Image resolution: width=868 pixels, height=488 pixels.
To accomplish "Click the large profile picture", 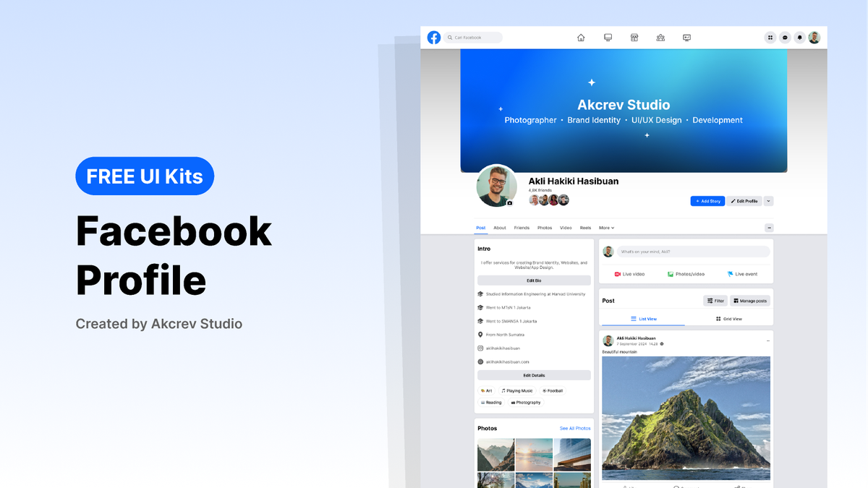I will point(497,186).
